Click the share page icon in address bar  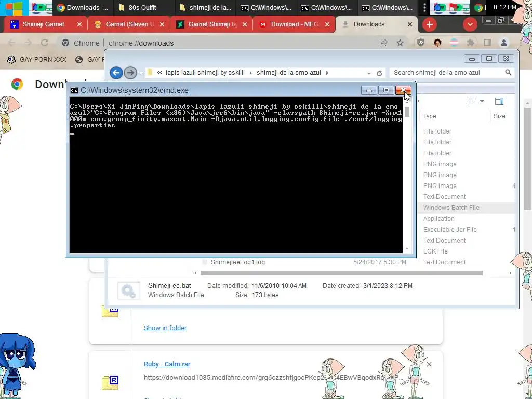tap(383, 43)
